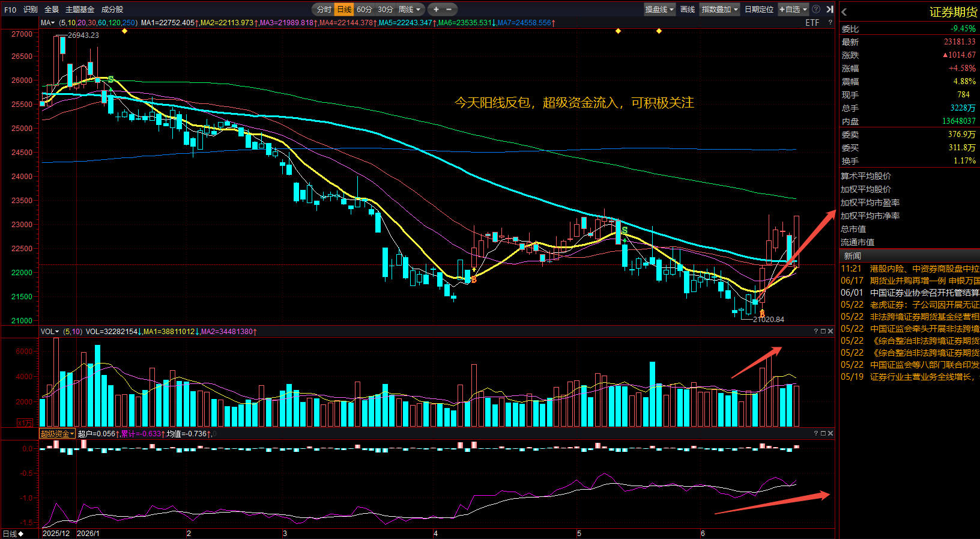The width and height of the screenshot is (980, 539).
Task: Open 超级资金 panel help question mark
Action: pos(816,433)
